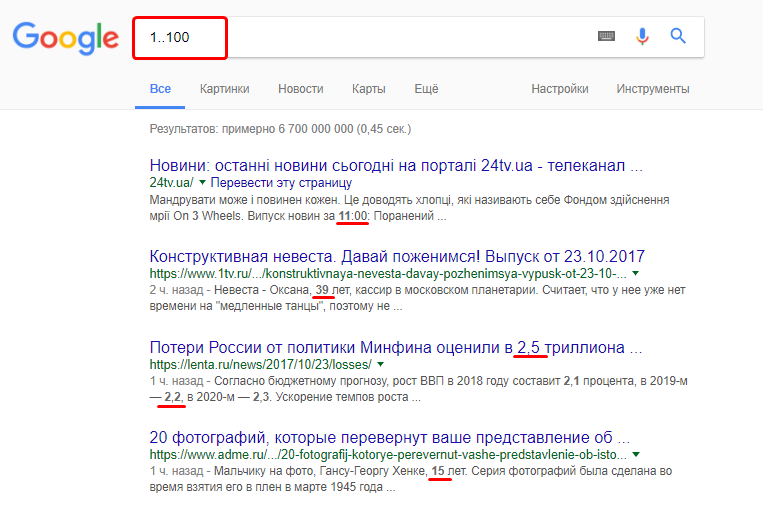Click snippet text starting Мандрувати може і повинен
The height and width of the screenshot is (512, 763).
click(409, 208)
